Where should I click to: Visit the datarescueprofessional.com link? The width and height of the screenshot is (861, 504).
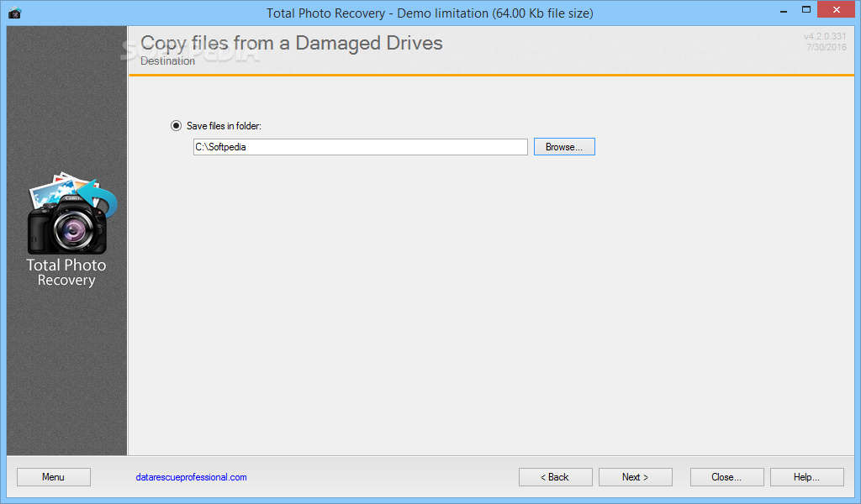(x=191, y=477)
